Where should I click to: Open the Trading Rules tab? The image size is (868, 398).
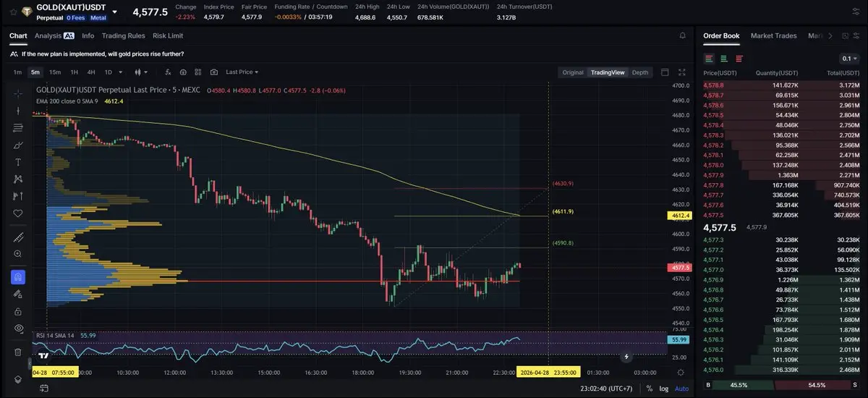pyautogui.click(x=123, y=35)
